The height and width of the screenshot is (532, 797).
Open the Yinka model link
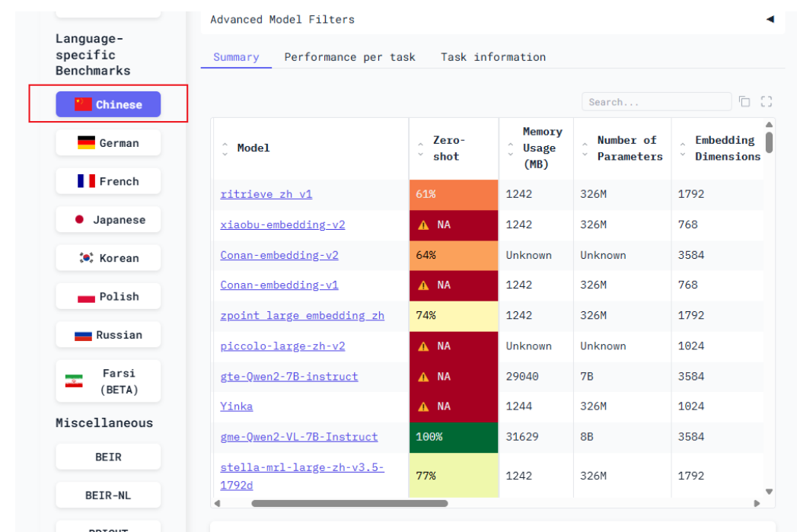point(236,406)
